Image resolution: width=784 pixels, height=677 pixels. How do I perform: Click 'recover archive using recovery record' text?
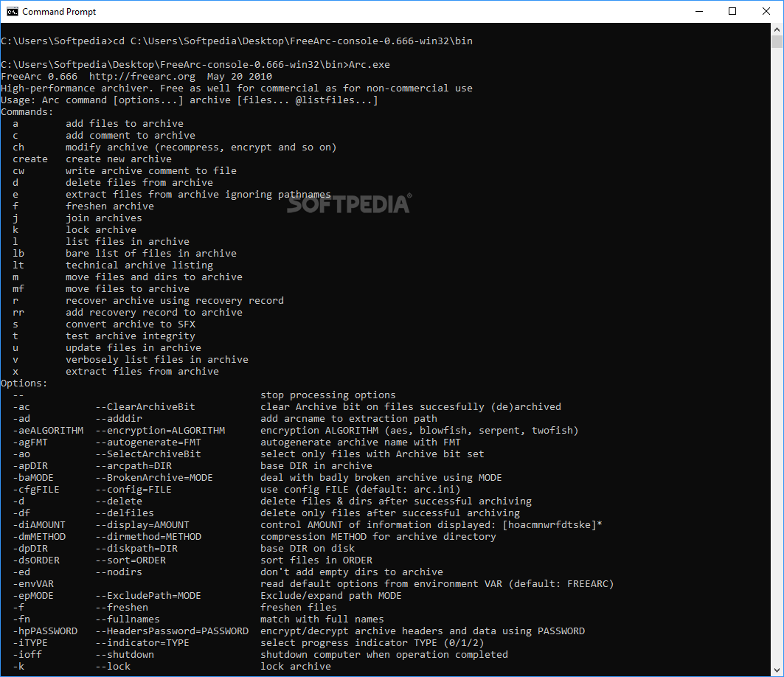tap(175, 300)
